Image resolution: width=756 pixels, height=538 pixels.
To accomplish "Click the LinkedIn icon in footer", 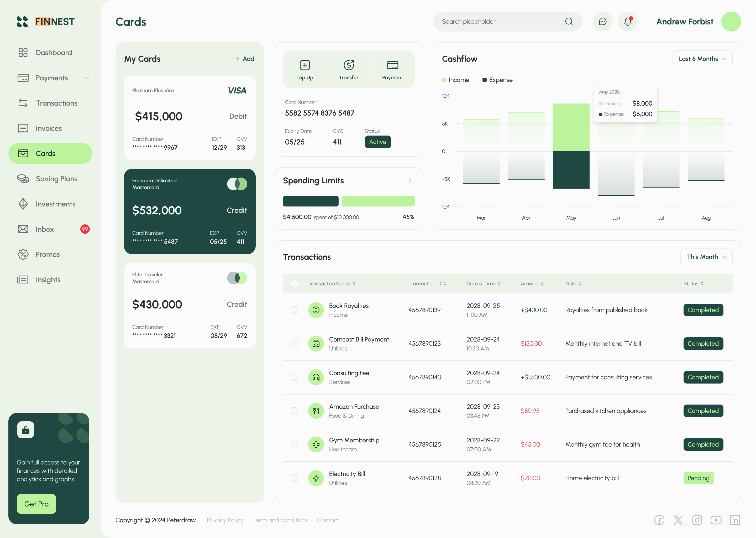I will point(734,520).
